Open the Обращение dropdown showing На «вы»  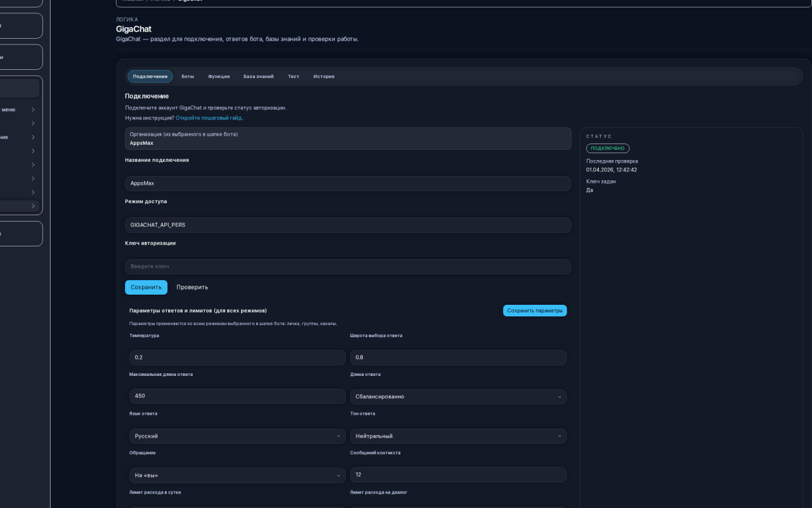[x=237, y=475]
